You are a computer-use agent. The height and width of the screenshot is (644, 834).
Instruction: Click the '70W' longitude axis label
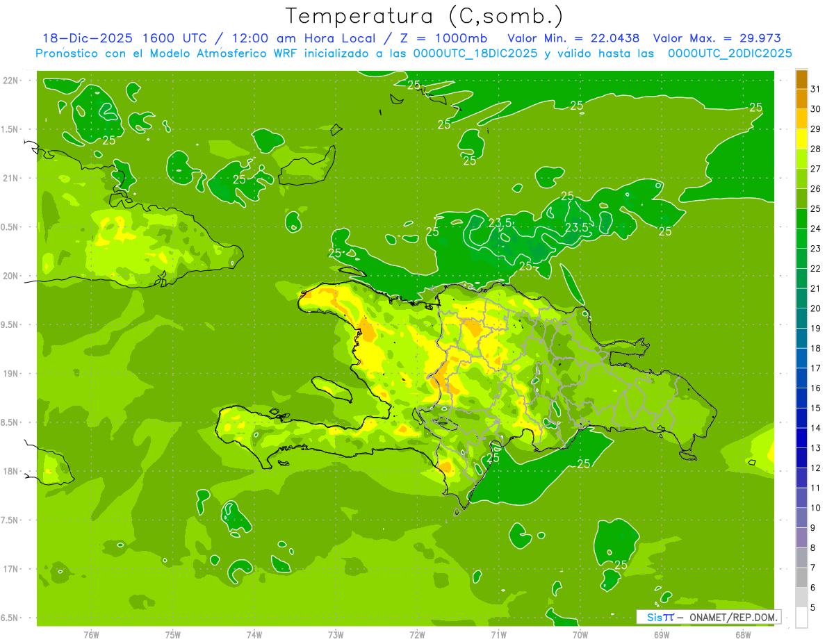point(580,634)
